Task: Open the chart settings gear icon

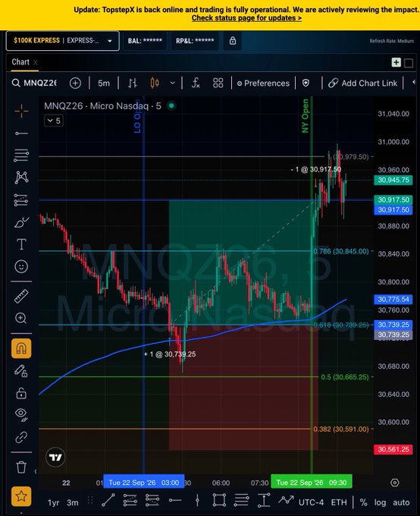Action: 395,483
